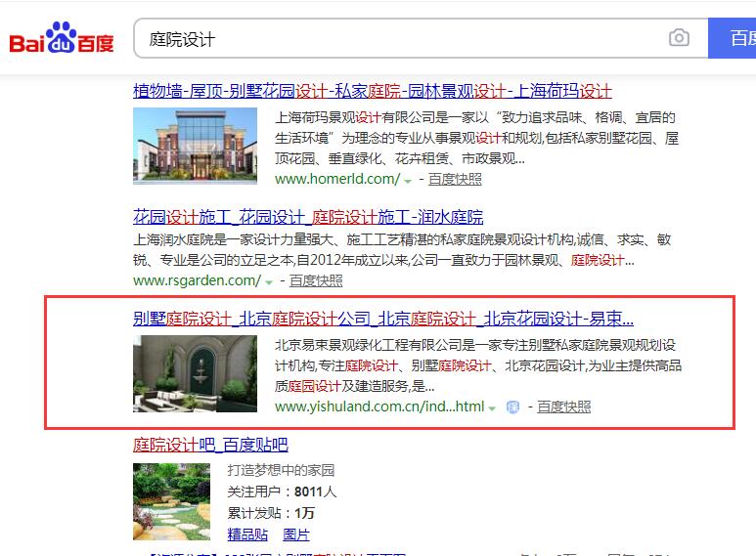The width and height of the screenshot is (756, 556).
Task: Click the text 累计发贴：1万
Action: tap(271, 513)
